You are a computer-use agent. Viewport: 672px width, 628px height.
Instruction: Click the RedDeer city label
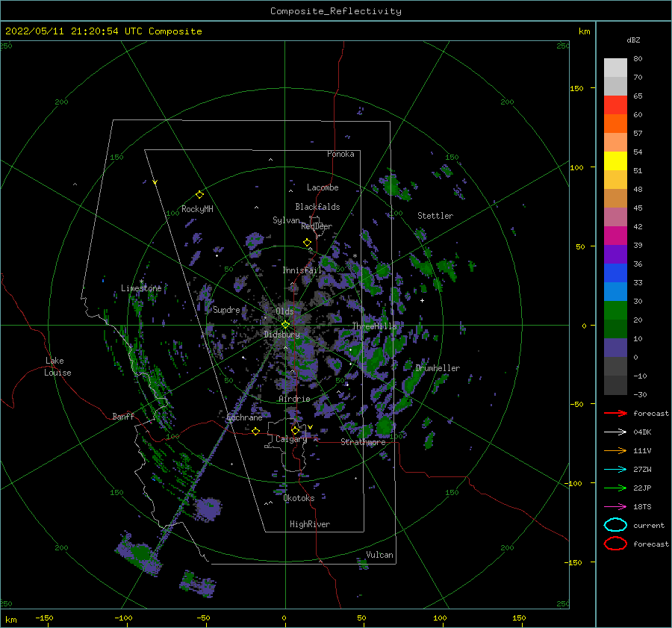[317, 226]
